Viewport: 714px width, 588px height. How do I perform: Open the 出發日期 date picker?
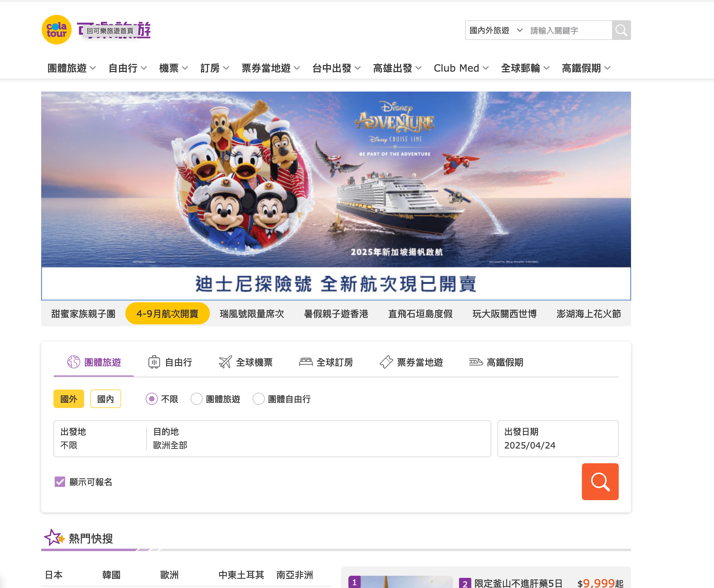pyautogui.click(x=558, y=438)
